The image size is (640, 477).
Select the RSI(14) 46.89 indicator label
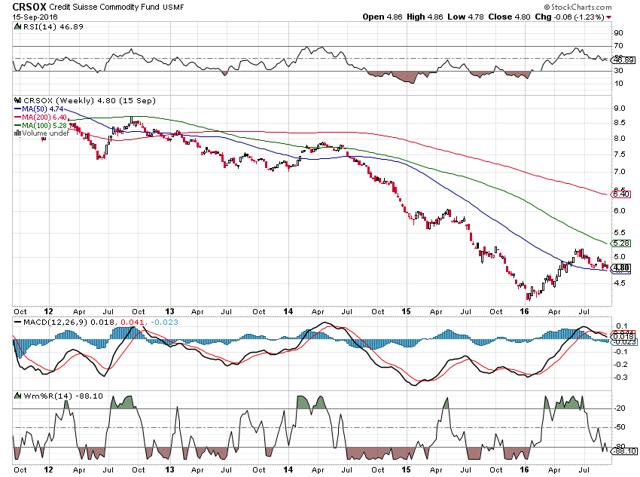pos(53,27)
